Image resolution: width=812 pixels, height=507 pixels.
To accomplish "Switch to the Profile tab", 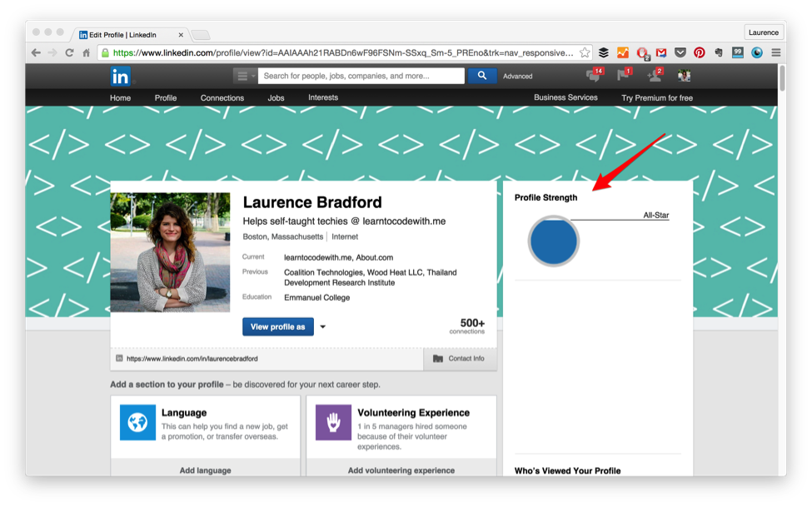I will tap(165, 97).
